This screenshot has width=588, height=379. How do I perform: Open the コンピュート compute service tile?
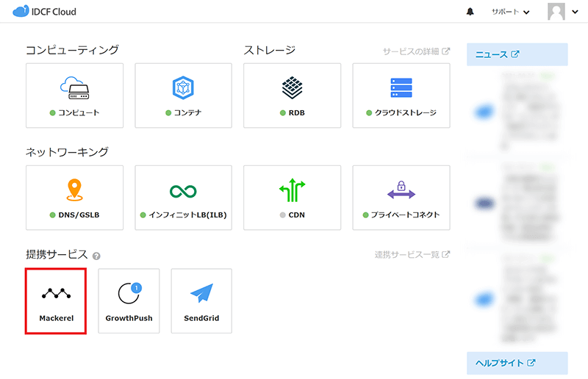pyautogui.click(x=74, y=95)
